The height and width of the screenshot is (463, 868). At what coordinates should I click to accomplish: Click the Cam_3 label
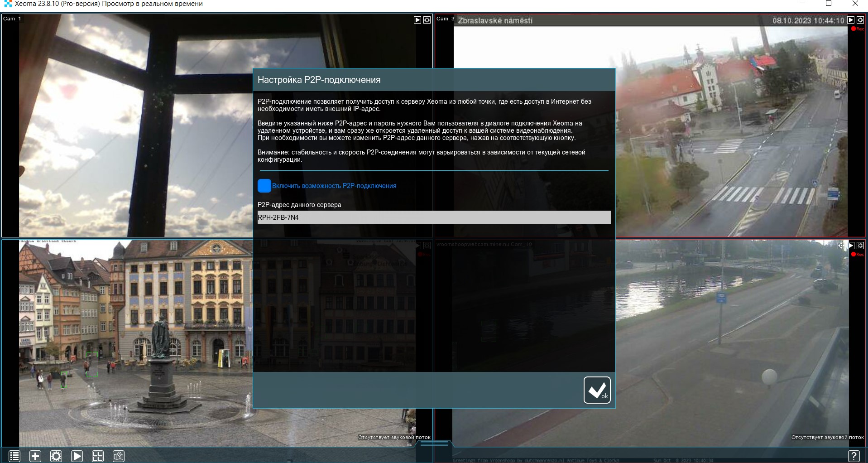445,19
